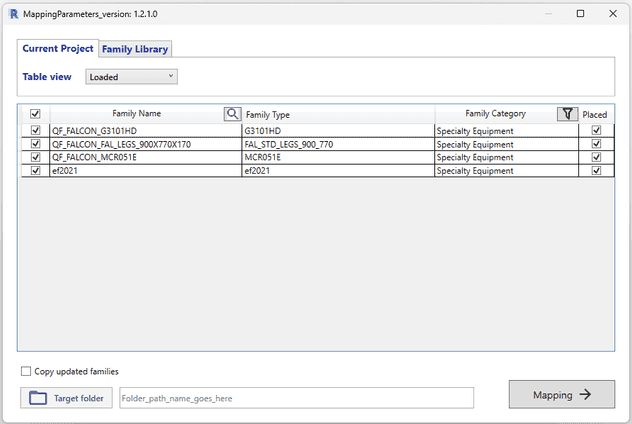Click the FAL_STD_LEGS_900_770 family type cell
This screenshot has height=424, width=632.
[x=338, y=144]
